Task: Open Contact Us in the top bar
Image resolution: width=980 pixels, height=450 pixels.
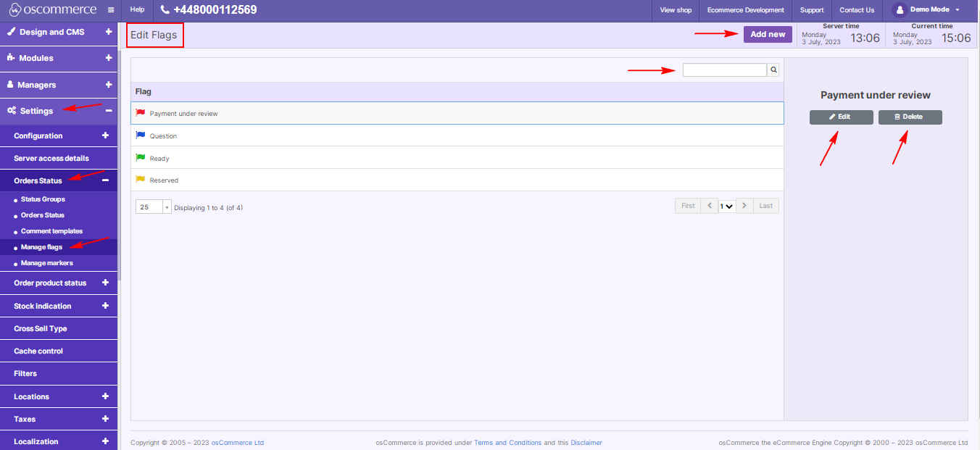Action: (x=857, y=10)
